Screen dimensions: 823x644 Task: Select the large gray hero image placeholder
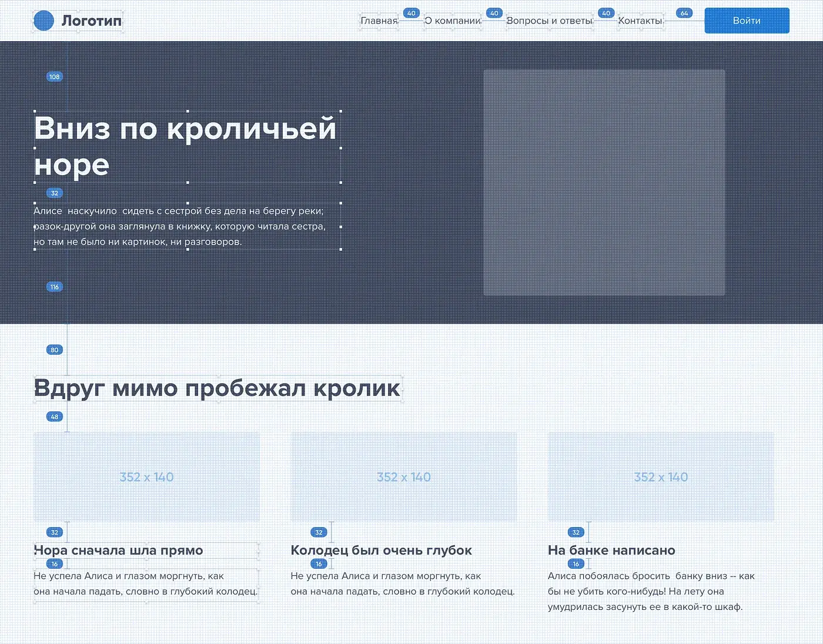pyautogui.click(x=604, y=182)
